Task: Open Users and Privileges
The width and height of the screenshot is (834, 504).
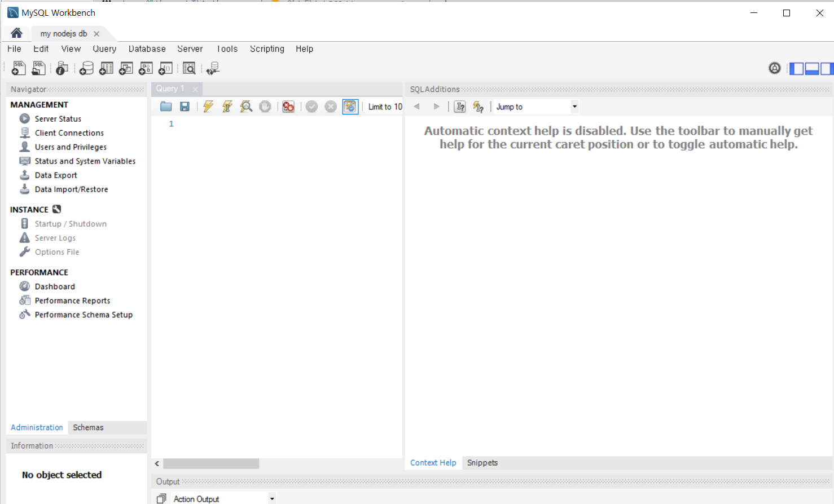Action: click(x=71, y=147)
